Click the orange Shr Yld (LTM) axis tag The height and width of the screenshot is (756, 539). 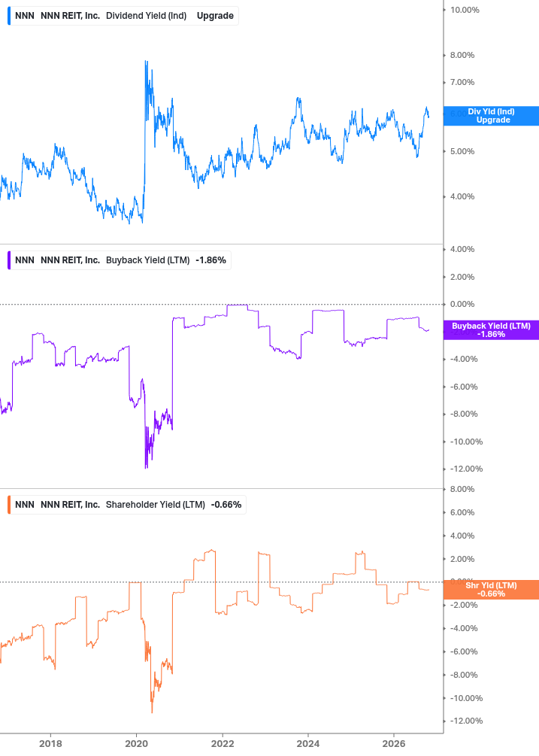pyautogui.click(x=491, y=590)
